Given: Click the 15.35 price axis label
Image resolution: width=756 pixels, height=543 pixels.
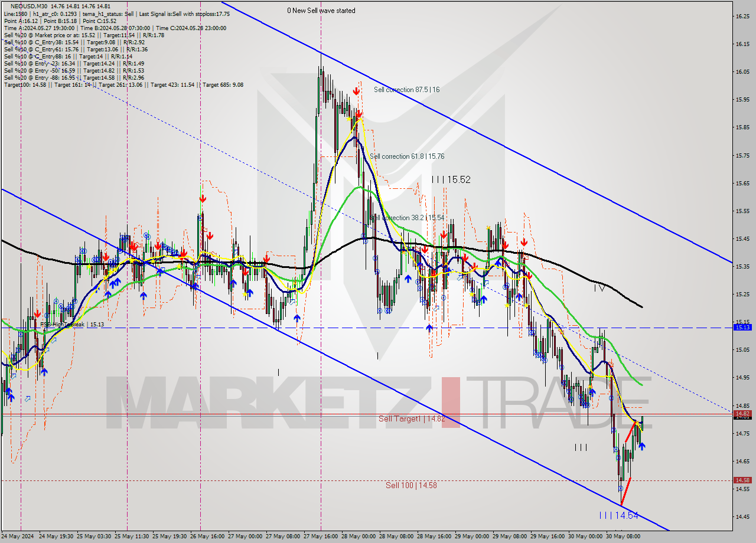Looking at the screenshot, I should click(742, 266).
